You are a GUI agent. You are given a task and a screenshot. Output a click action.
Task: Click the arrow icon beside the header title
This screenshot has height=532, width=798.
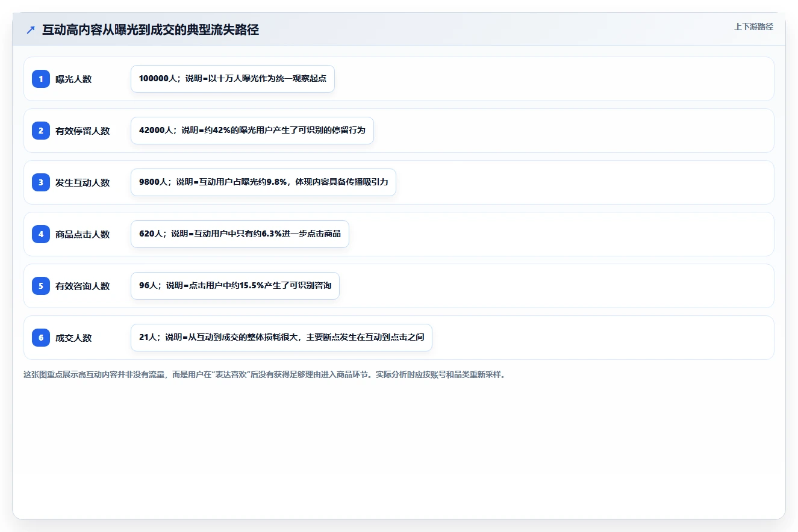click(31, 30)
